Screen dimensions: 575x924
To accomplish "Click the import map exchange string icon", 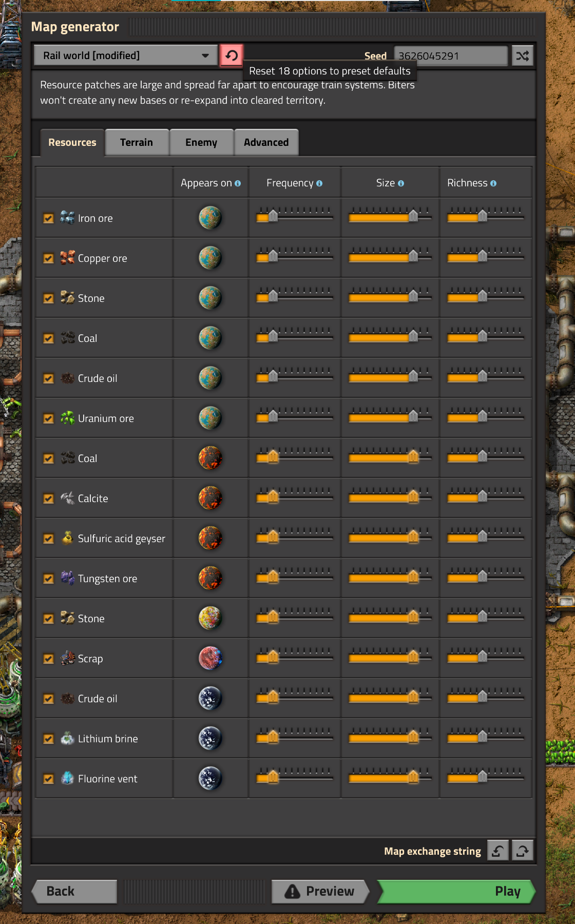I will [x=497, y=851].
